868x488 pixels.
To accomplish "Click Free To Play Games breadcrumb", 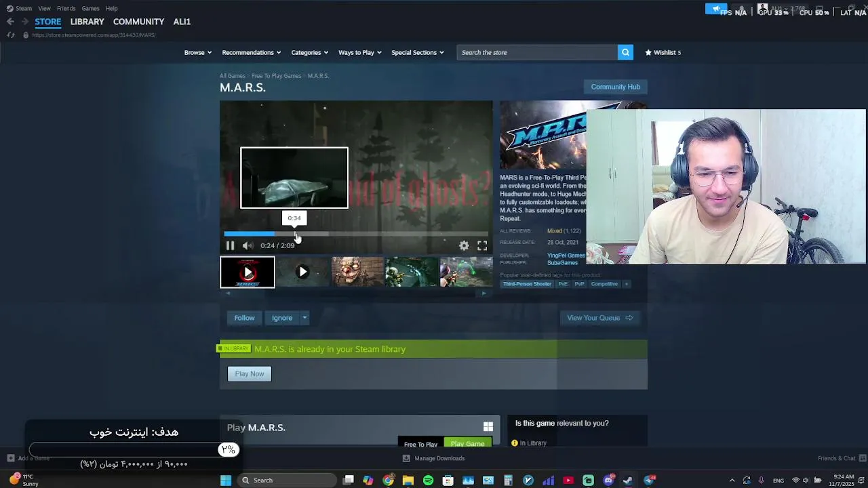I will point(276,76).
